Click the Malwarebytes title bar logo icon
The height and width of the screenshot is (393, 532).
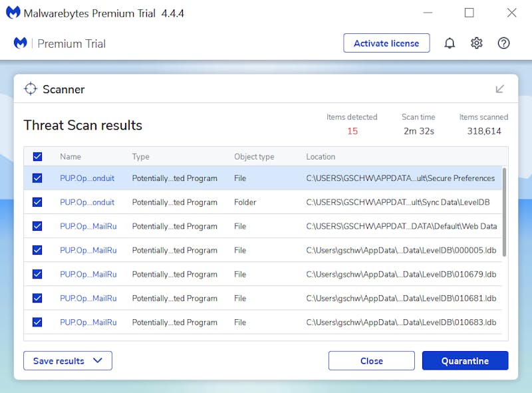[x=13, y=13]
